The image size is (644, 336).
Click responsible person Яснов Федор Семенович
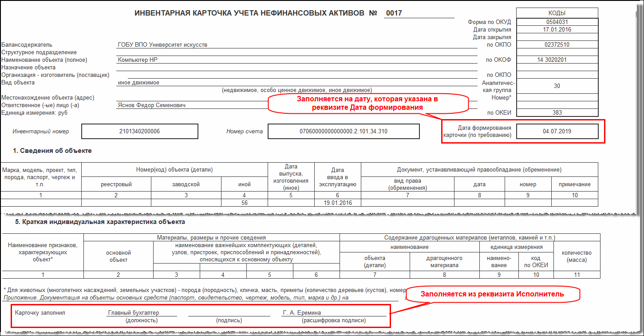click(151, 105)
